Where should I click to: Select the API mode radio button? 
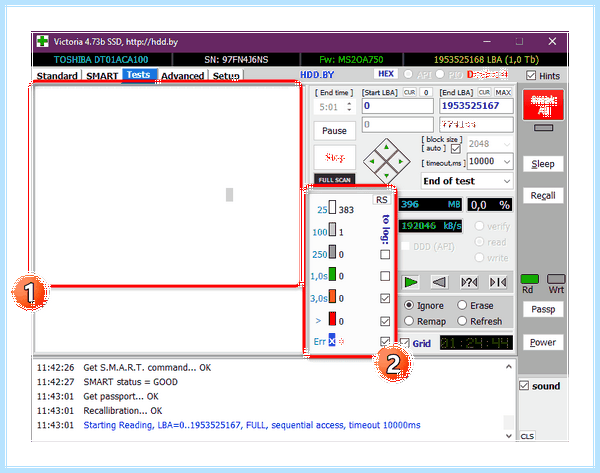click(408, 74)
